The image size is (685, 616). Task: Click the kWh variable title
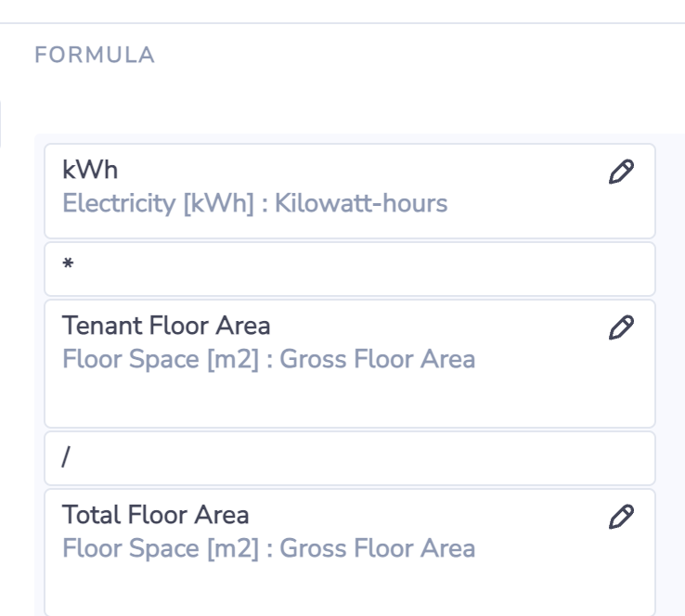[x=90, y=170]
